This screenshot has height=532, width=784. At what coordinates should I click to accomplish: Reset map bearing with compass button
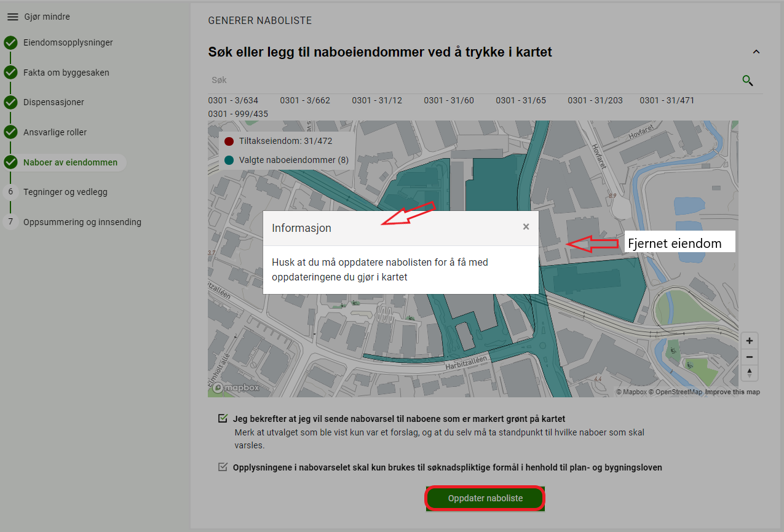749,373
